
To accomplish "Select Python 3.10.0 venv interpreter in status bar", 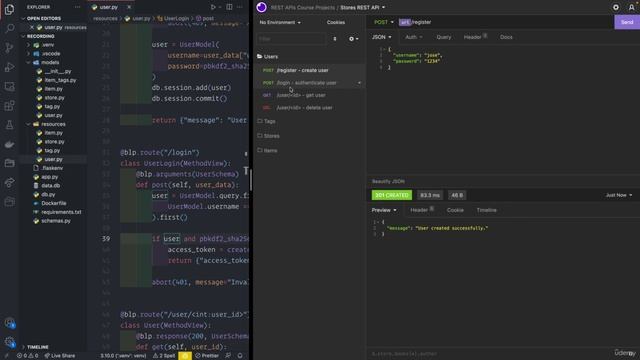I will [123, 356].
